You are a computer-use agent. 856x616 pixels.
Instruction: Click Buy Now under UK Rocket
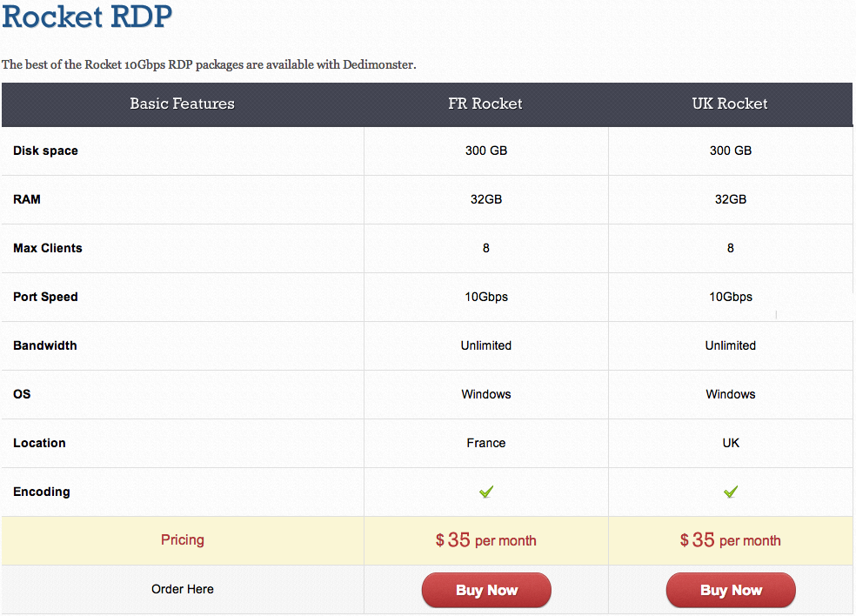point(731,590)
